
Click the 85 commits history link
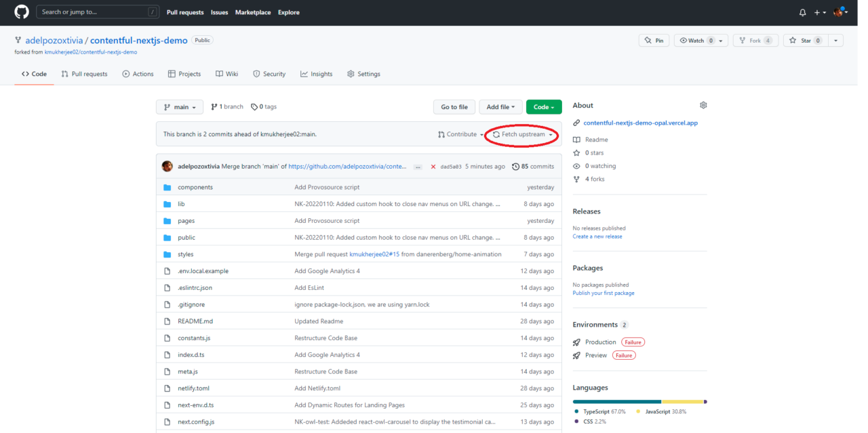[534, 166]
